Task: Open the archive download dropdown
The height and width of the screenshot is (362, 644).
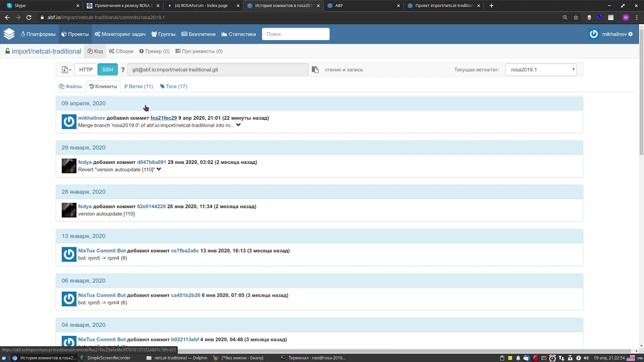Action: (x=66, y=70)
